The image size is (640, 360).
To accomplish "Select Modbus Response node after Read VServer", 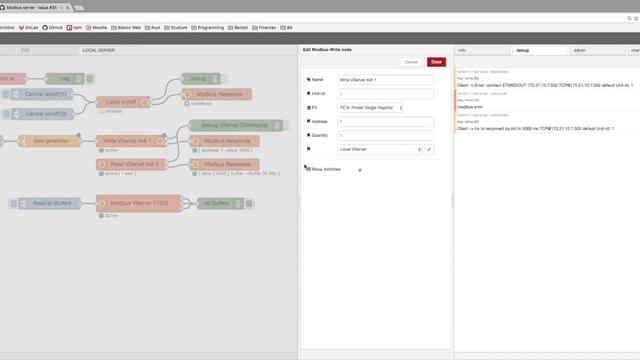I will click(224, 164).
